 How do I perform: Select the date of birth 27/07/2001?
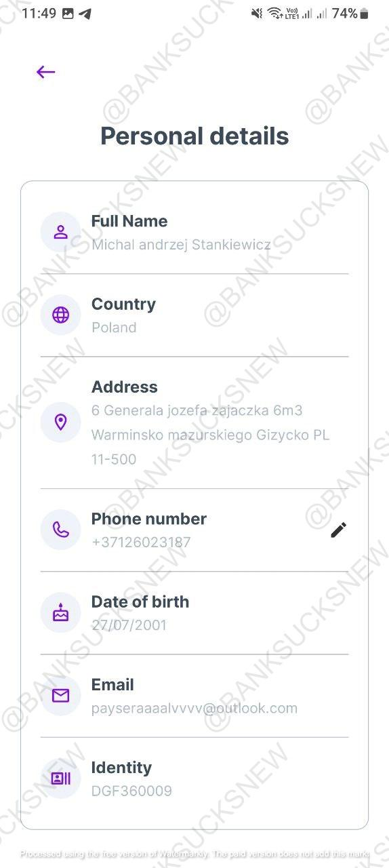click(x=129, y=625)
